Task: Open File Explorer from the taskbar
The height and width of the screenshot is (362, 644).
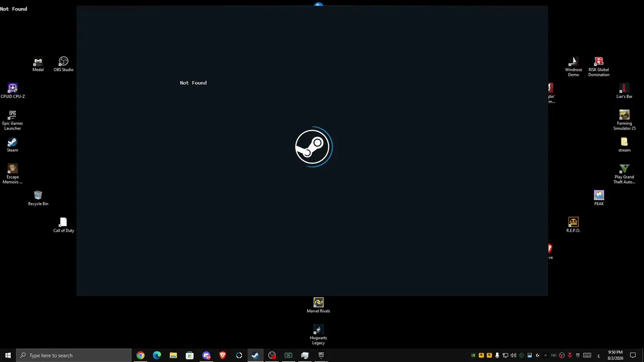Action: click(173, 355)
